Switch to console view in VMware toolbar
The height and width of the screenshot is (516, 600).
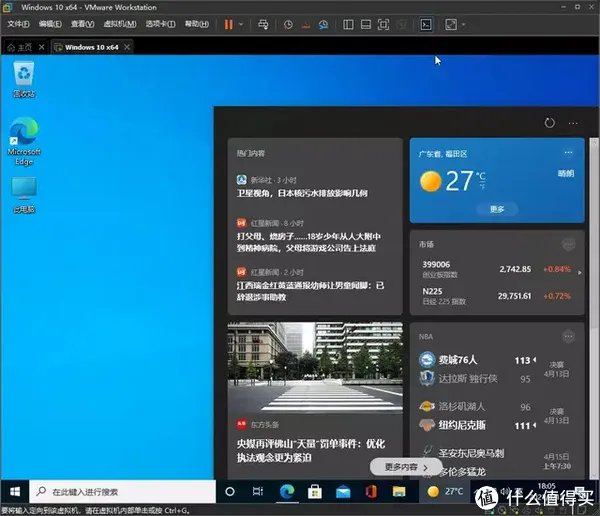[426, 25]
